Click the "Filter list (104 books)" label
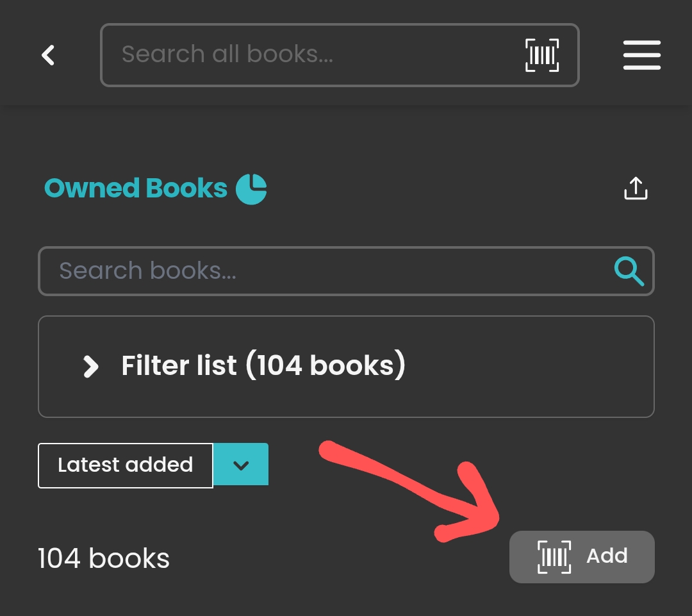Viewport: 692px width, 616px height. coord(263,366)
